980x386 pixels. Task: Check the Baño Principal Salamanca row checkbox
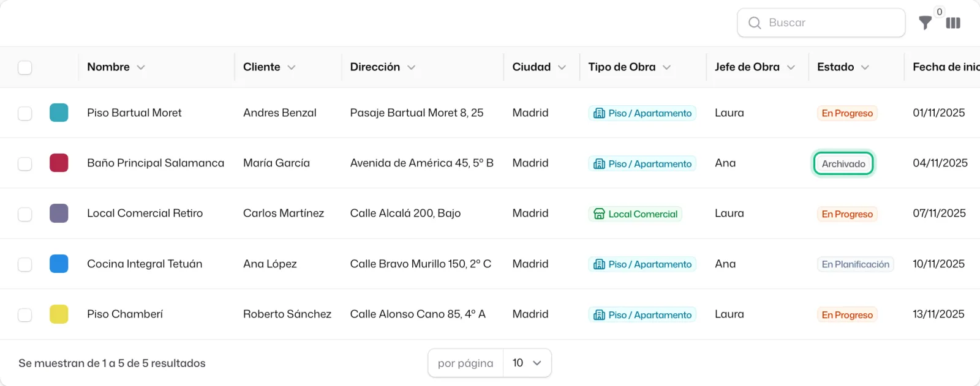pos(24,163)
